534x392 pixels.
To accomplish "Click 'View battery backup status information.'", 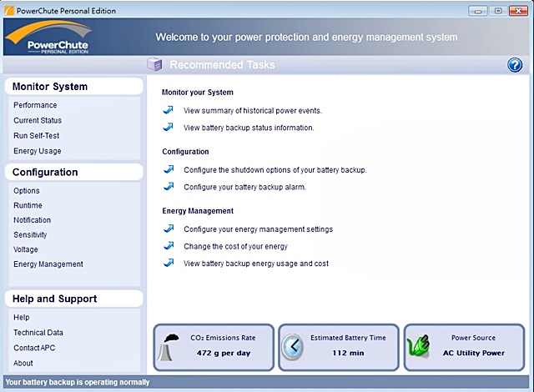I will (x=249, y=128).
